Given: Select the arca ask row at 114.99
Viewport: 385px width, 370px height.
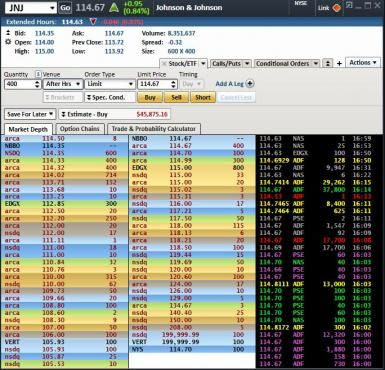Looking at the screenshot, I should click(192, 160).
